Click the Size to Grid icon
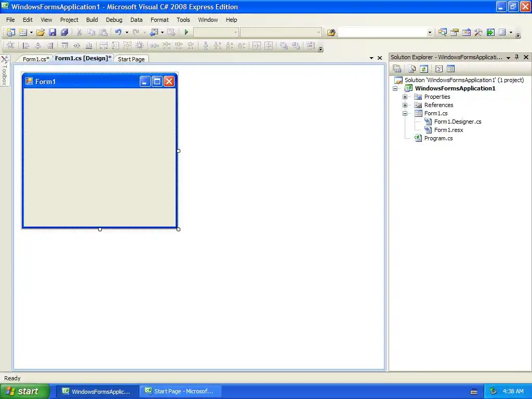 point(139,46)
